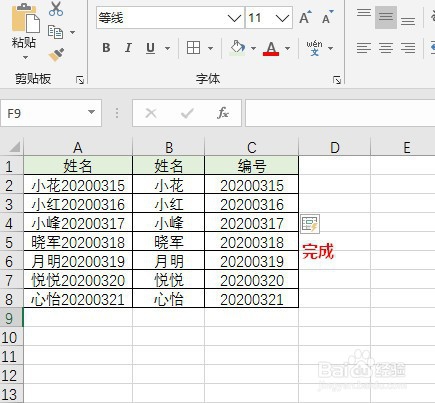The height and width of the screenshot is (403, 435).
Task: Click column C cell 20200319
Action: coord(252,261)
